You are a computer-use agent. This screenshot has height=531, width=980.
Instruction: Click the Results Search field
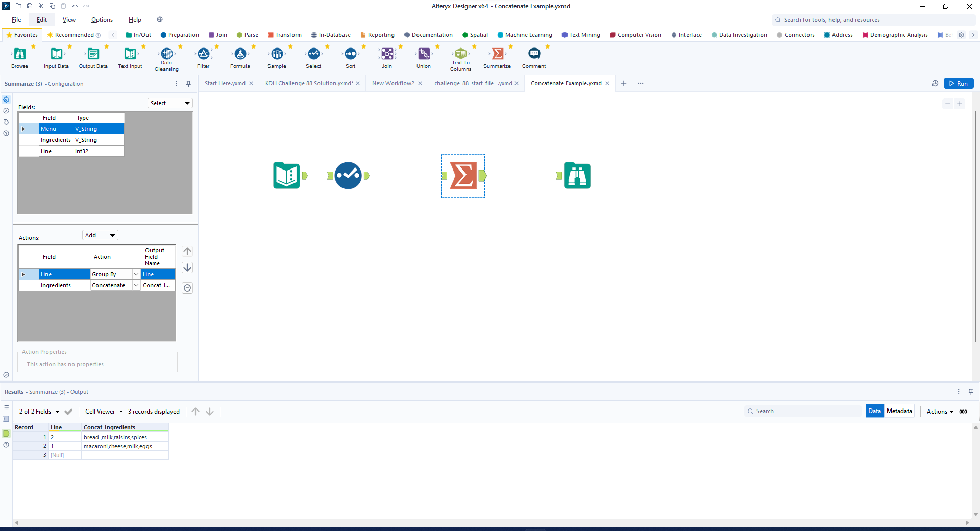coord(803,411)
